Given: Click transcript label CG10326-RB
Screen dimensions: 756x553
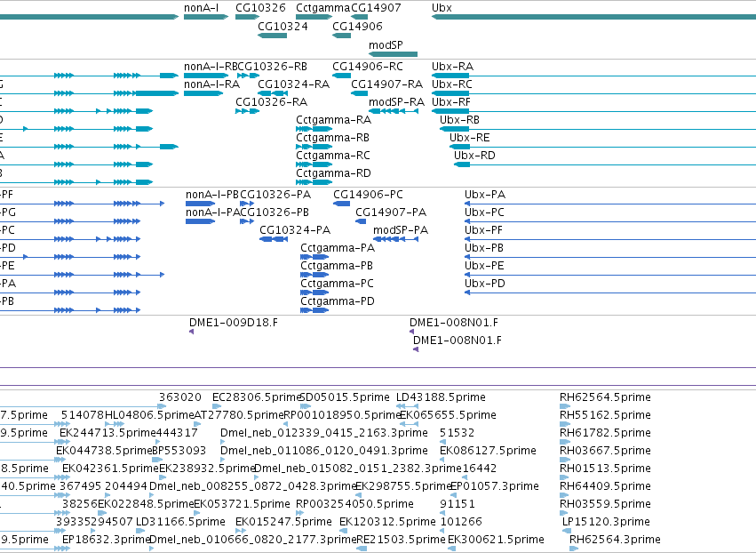Looking at the screenshot, I should pyautogui.click(x=273, y=67).
